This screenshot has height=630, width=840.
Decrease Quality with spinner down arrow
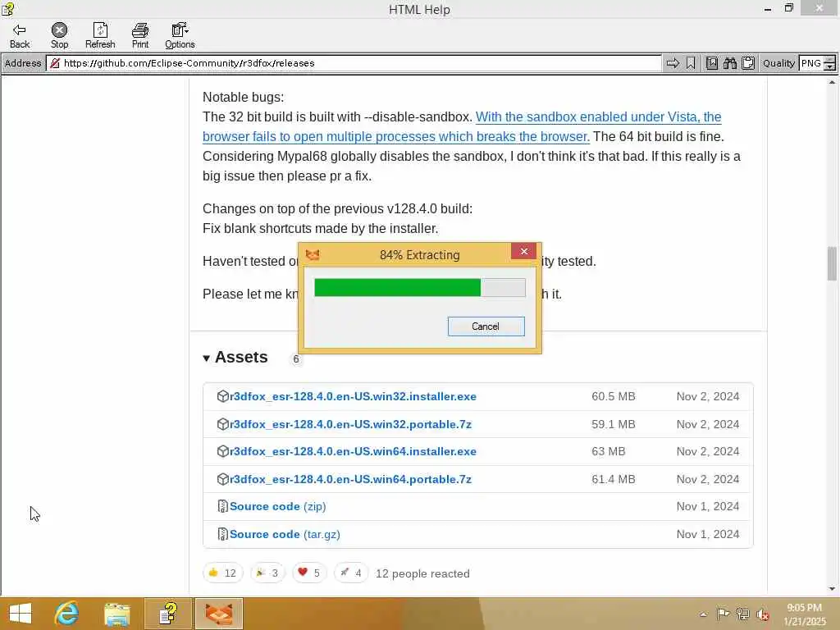829,67
